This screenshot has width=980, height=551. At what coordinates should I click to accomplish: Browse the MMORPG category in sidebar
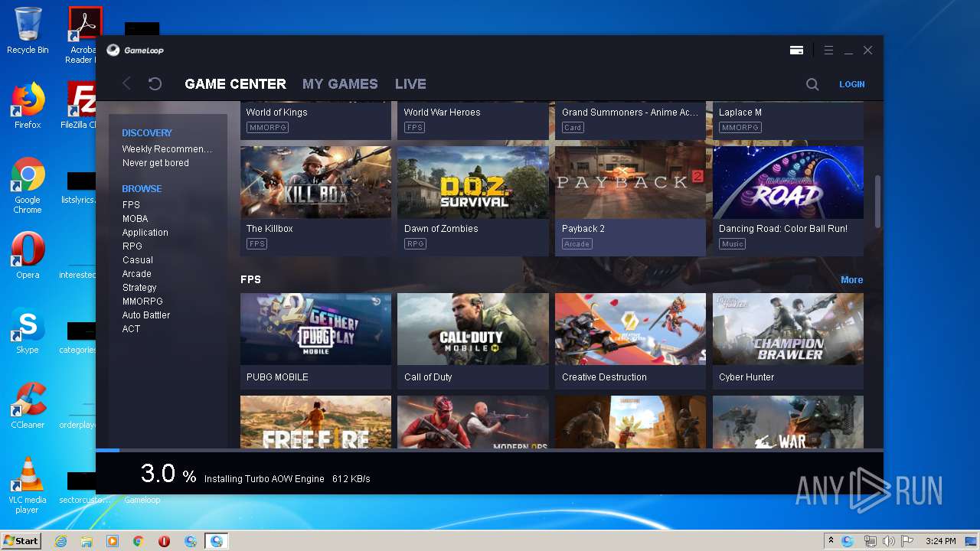(x=142, y=302)
